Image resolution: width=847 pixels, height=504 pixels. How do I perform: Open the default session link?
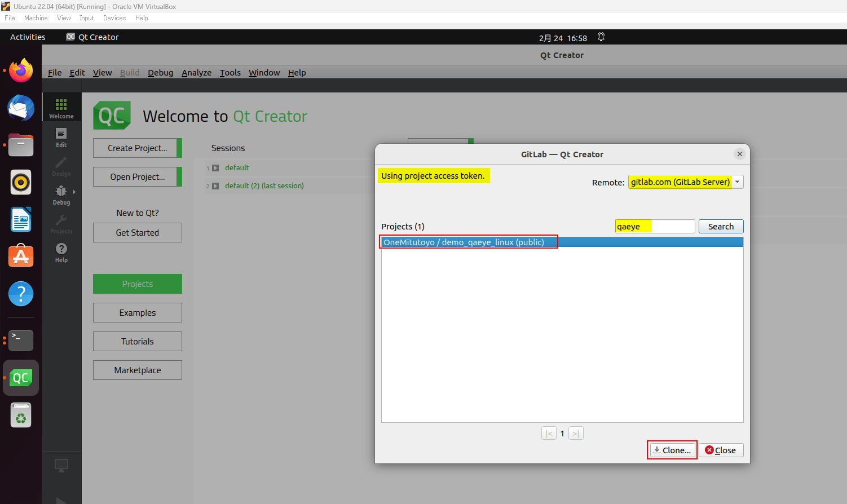pyautogui.click(x=237, y=168)
